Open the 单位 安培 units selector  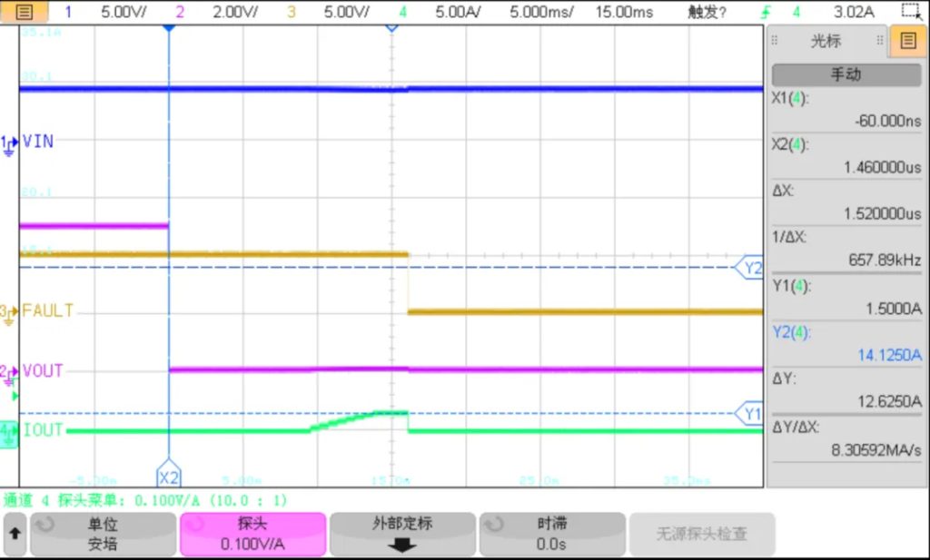point(102,534)
